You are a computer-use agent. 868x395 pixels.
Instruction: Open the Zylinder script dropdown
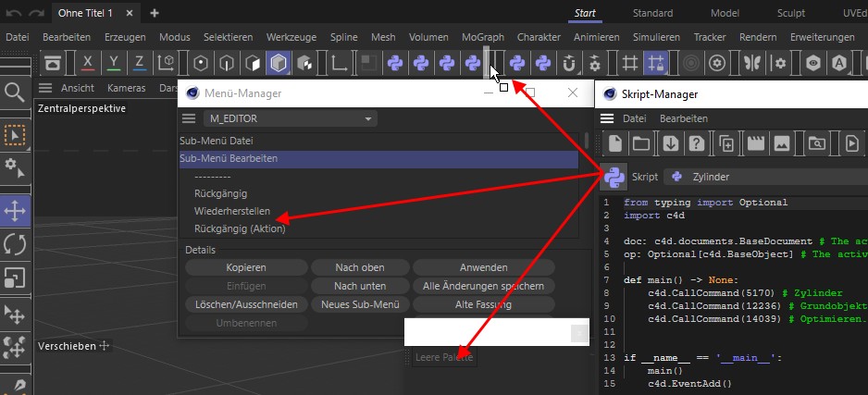tap(768, 177)
